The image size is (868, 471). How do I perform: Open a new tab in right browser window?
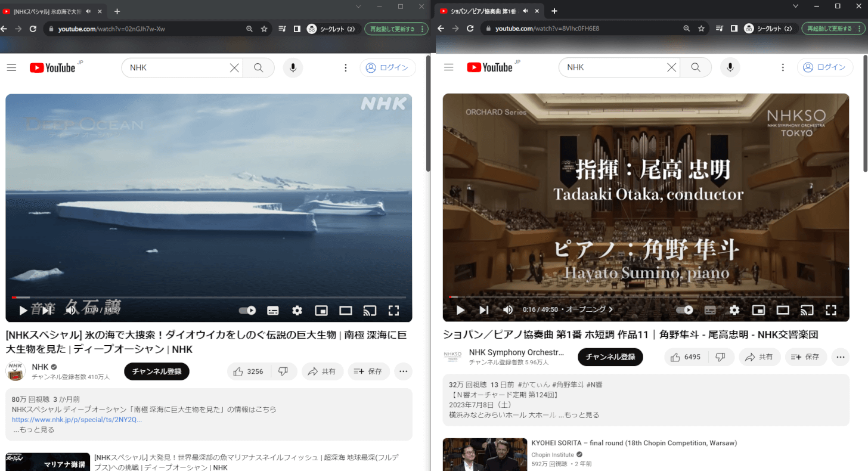pyautogui.click(x=554, y=11)
